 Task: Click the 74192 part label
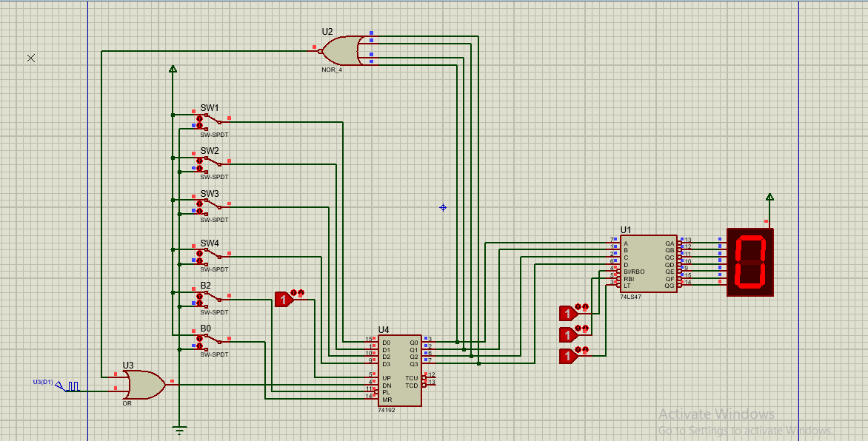tap(387, 411)
